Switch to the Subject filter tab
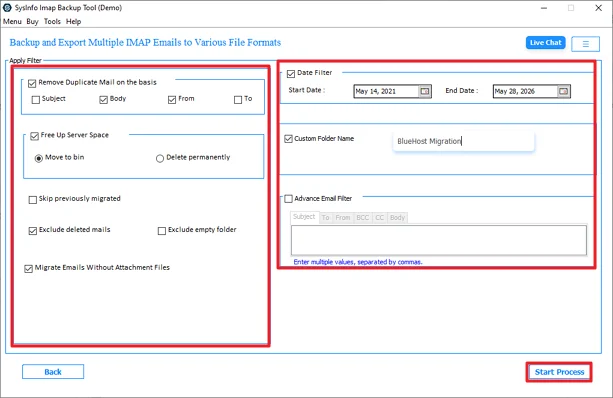The width and height of the screenshot is (613, 398). click(x=304, y=217)
